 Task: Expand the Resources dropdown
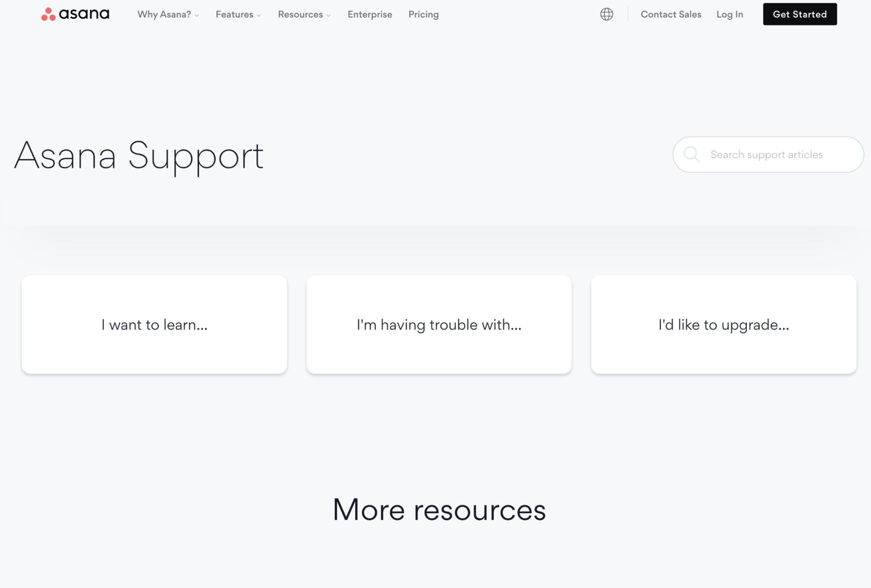click(304, 14)
